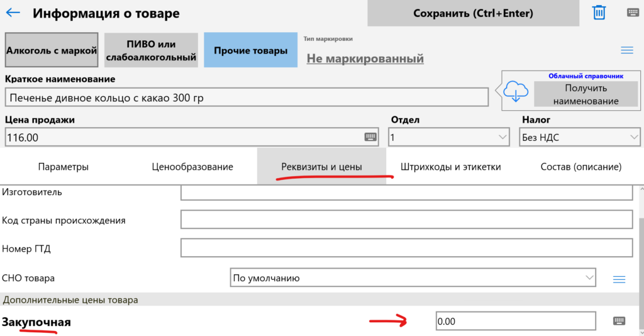Expand the Отдел dropdown
This screenshot has height=336, width=644.
[448, 137]
